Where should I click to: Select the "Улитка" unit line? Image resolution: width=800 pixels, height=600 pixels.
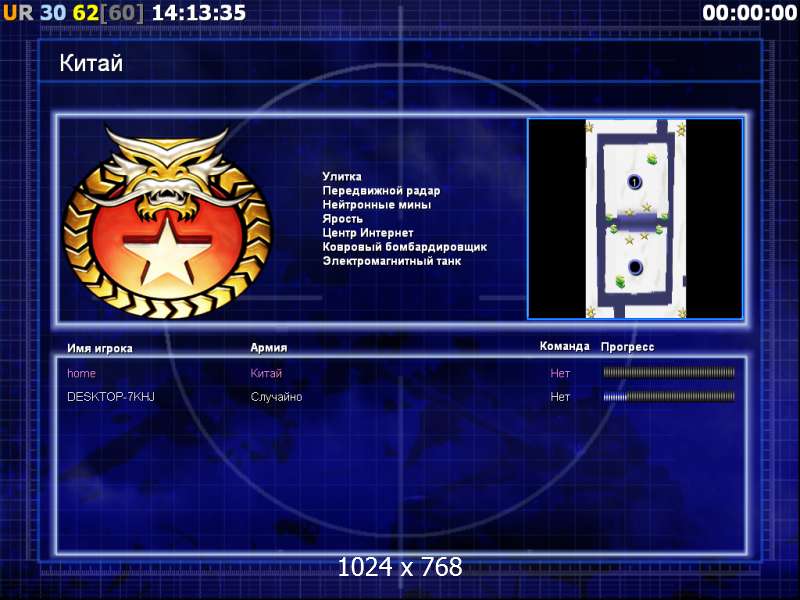tap(342, 177)
